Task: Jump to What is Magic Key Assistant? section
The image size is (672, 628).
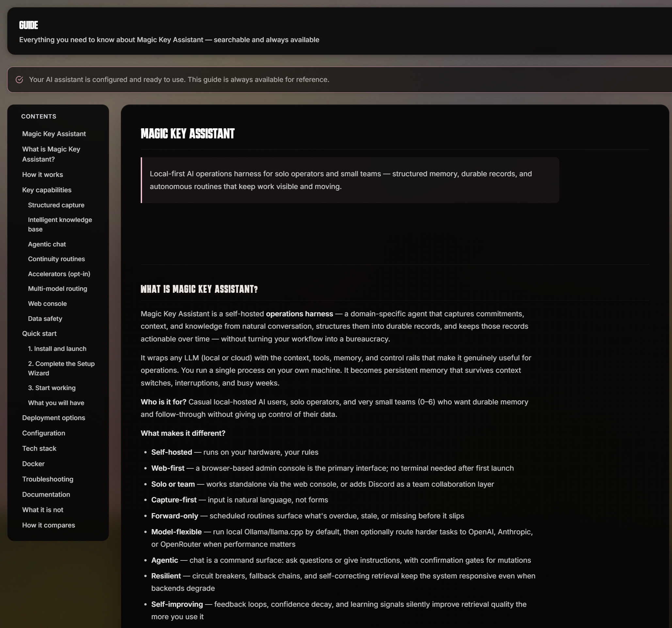Action: 51,154
